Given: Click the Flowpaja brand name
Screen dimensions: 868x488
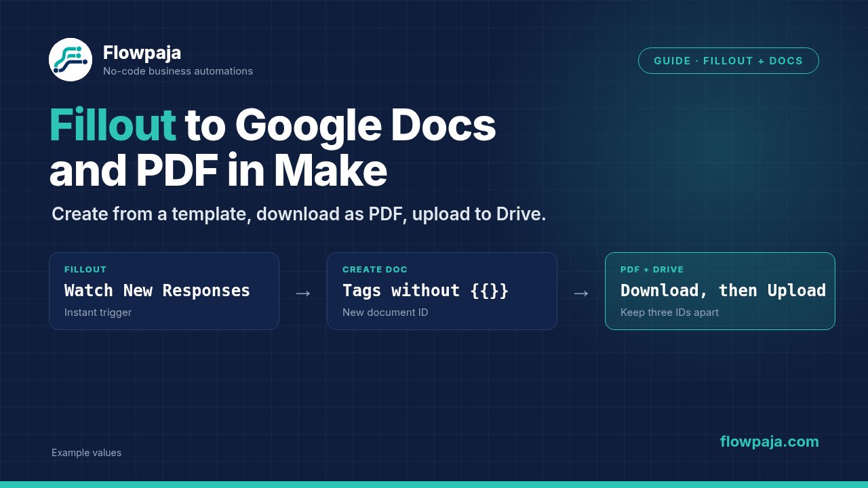Looking at the screenshot, I should 142,52.
